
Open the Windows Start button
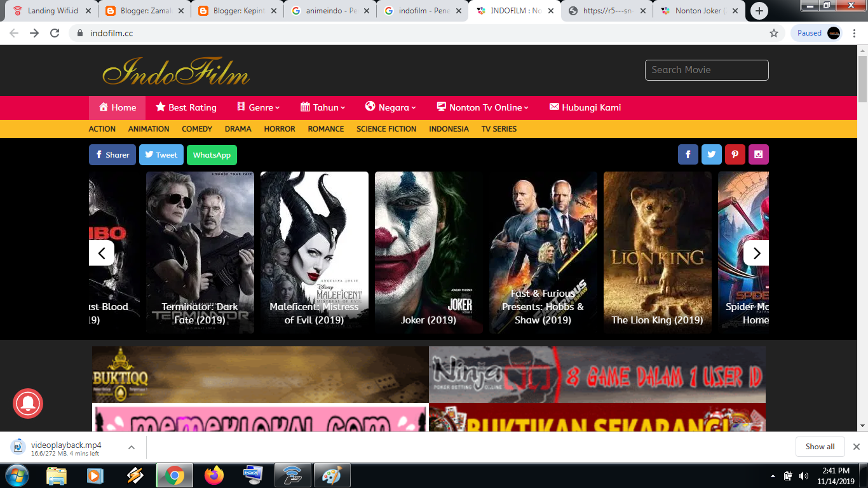[x=17, y=475]
